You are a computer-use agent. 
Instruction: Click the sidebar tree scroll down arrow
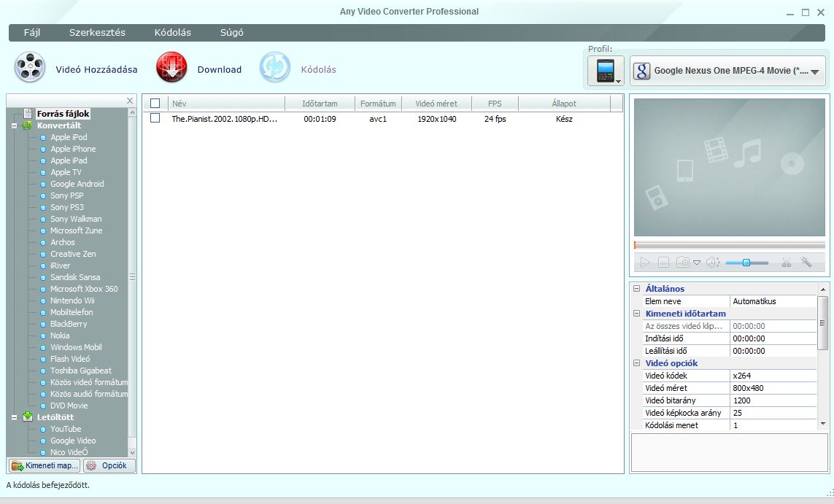point(132,452)
